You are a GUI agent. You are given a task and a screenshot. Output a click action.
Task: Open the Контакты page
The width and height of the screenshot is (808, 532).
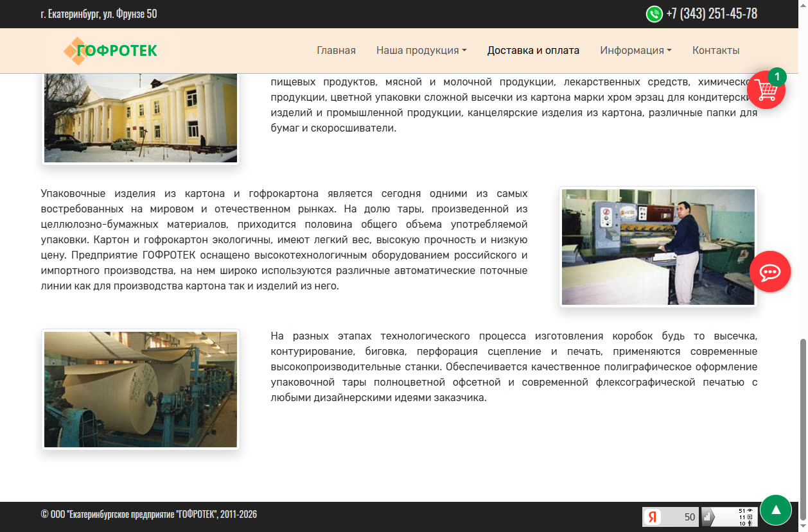[716, 50]
